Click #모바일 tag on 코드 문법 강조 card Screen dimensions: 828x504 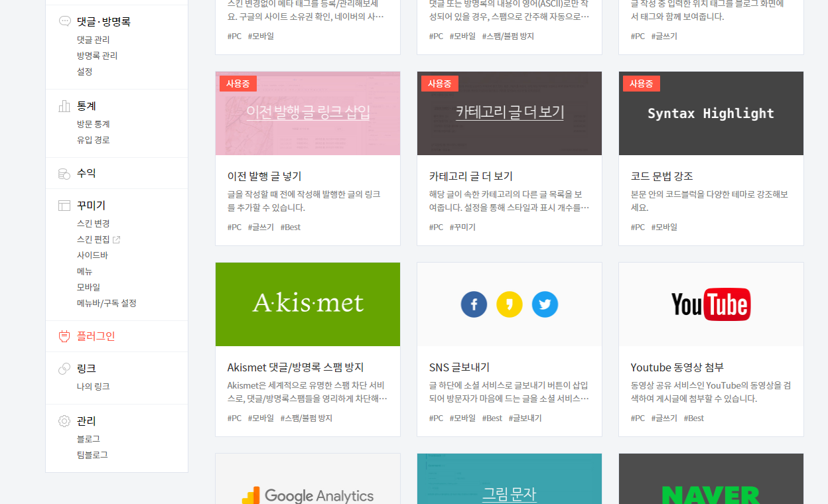point(664,227)
